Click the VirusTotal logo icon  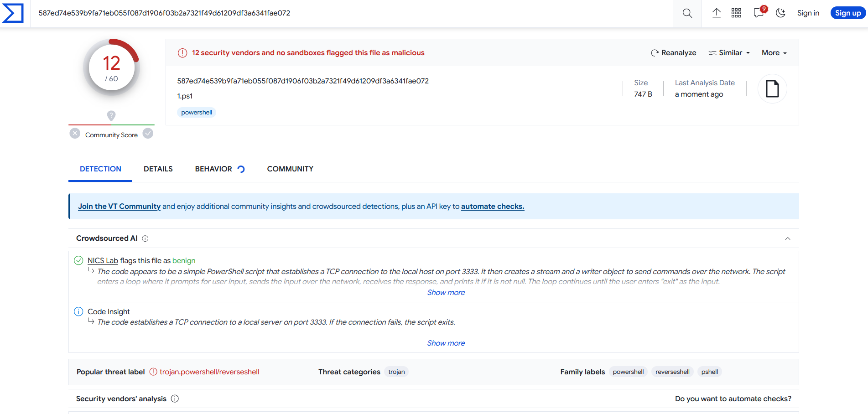[13, 13]
